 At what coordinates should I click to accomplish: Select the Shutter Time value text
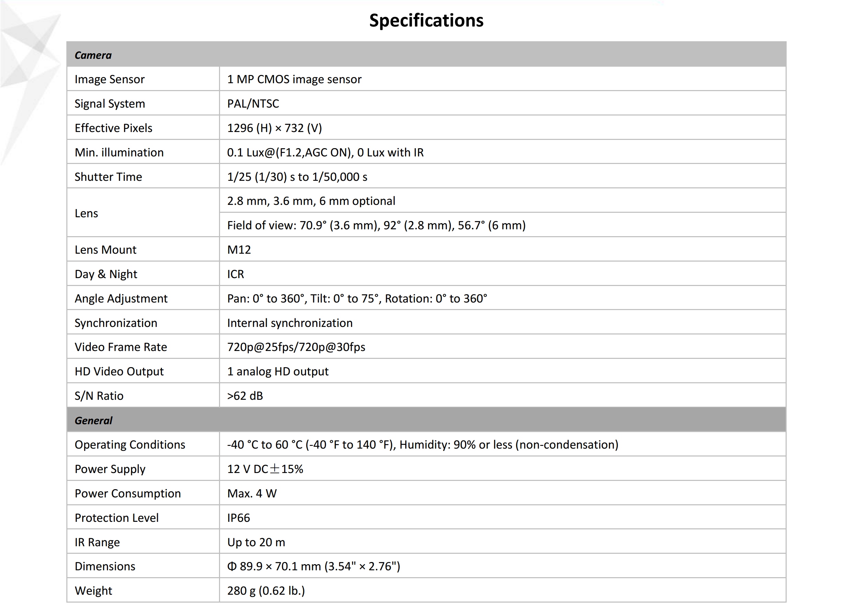pyautogui.click(x=297, y=177)
